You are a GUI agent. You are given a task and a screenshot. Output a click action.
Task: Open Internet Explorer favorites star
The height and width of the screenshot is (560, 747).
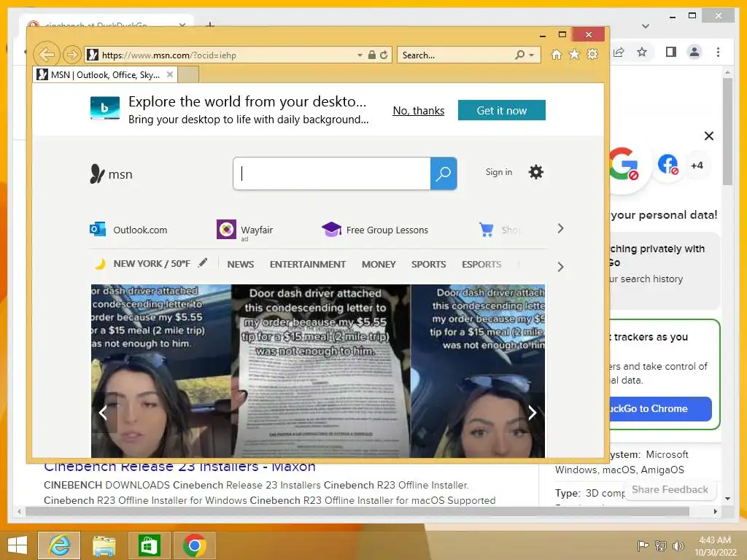pos(575,54)
